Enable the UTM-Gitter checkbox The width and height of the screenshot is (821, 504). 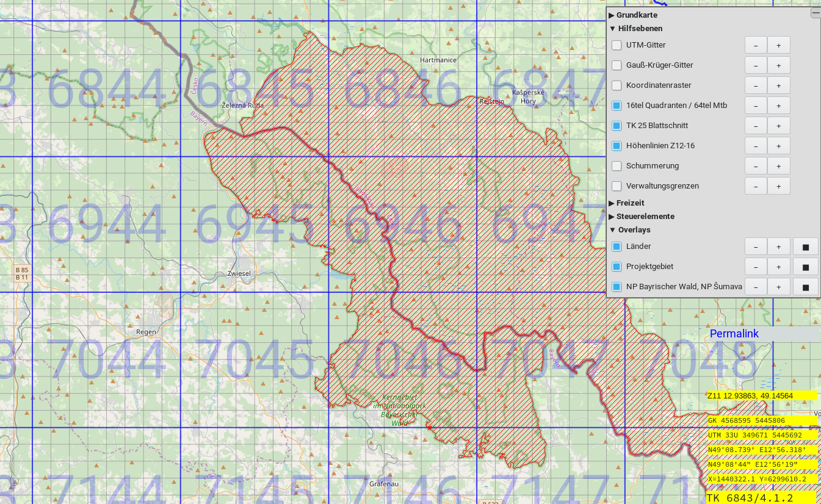click(x=617, y=45)
